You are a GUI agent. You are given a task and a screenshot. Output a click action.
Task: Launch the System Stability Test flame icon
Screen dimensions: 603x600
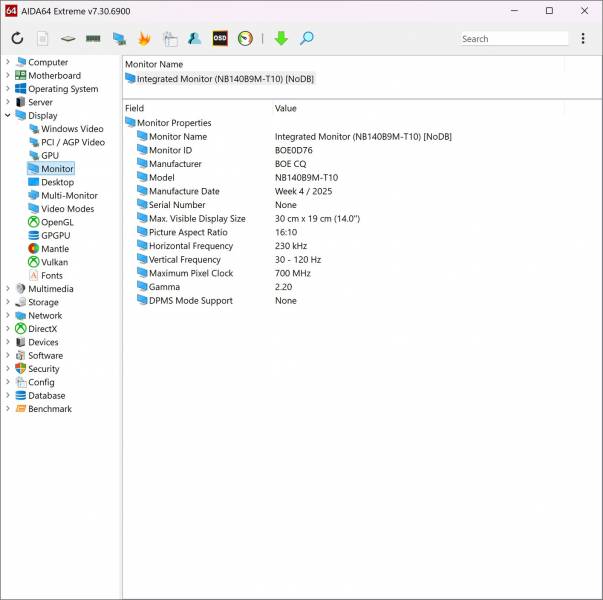pos(144,38)
